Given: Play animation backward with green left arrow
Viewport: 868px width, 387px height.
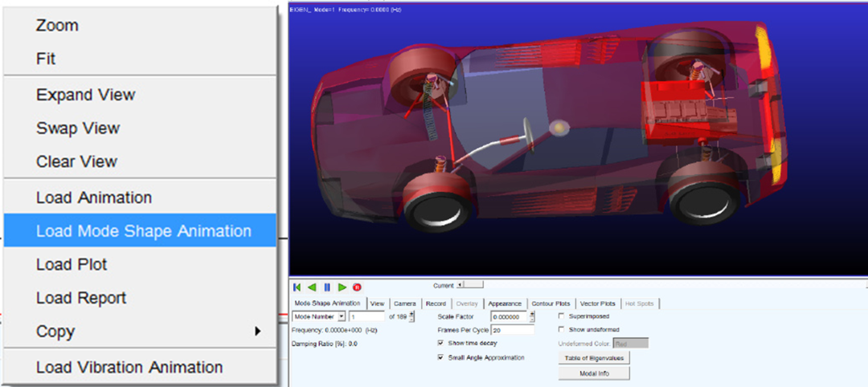Looking at the screenshot, I should (312, 287).
